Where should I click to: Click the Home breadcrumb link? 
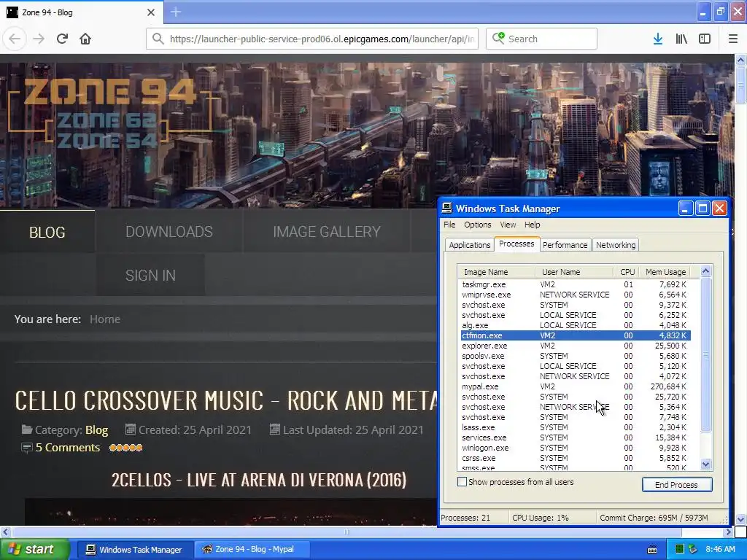(105, 319)
